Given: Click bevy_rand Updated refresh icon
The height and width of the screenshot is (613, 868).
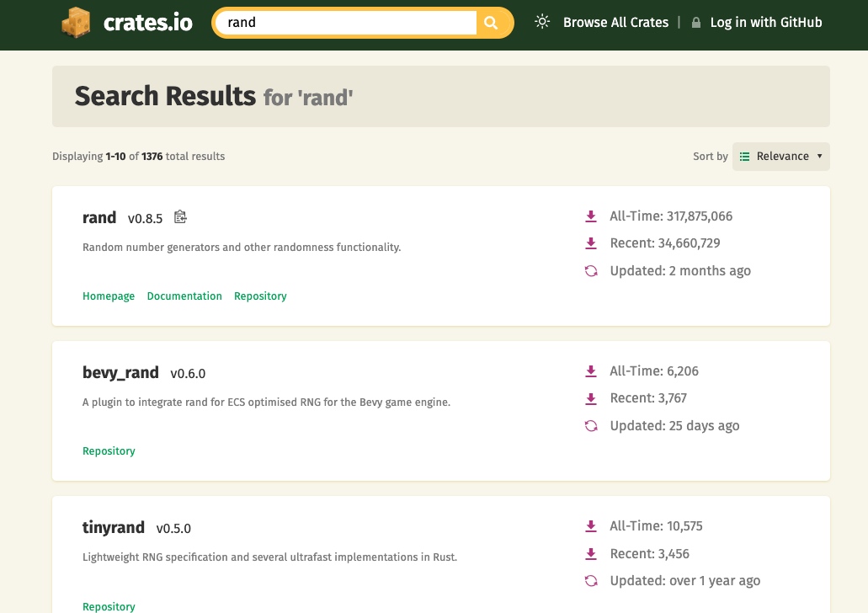Looking at the screenshot, I should pos(591,426).
